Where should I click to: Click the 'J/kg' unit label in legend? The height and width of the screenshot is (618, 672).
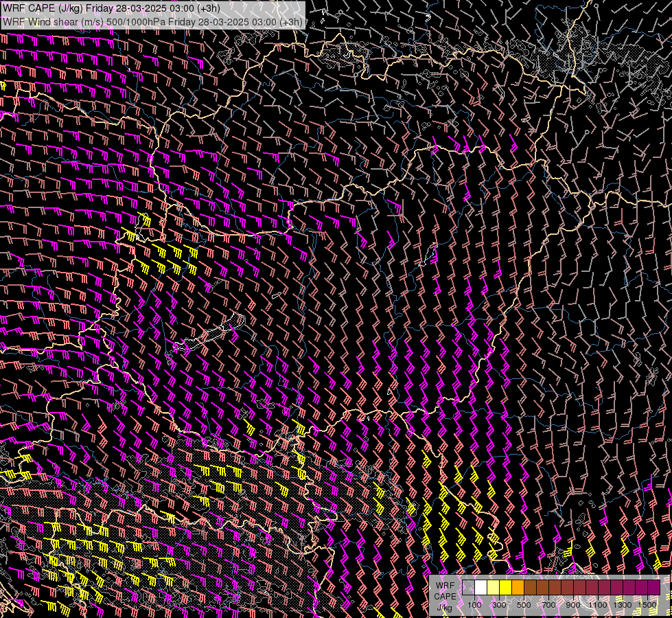(444, 607)
